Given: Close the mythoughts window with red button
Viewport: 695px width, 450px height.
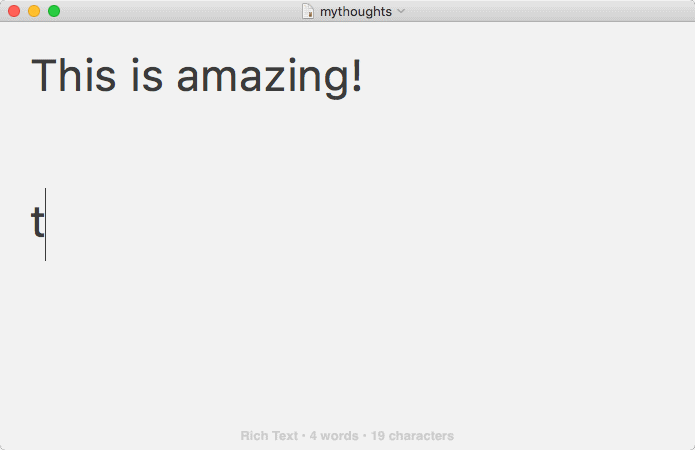Looking at the screenshot, I should [x=14, y=11].
